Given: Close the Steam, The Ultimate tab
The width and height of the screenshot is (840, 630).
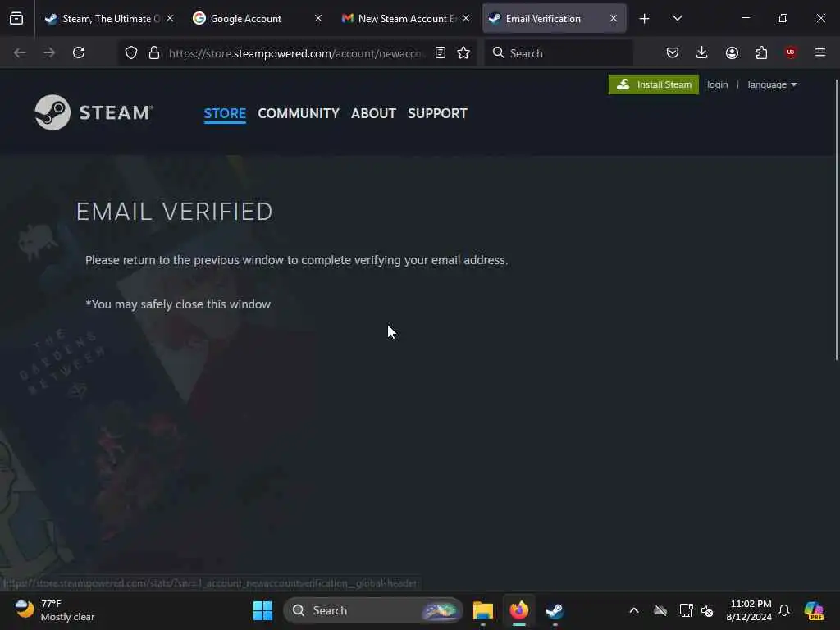Looking at the screenshot, I should point(170,18).
